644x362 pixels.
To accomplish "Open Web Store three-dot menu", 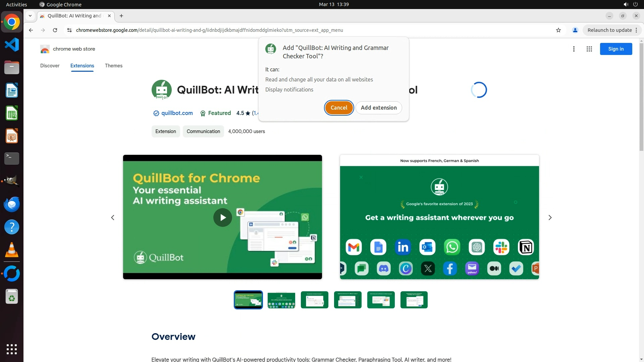I will pos(574,49).
